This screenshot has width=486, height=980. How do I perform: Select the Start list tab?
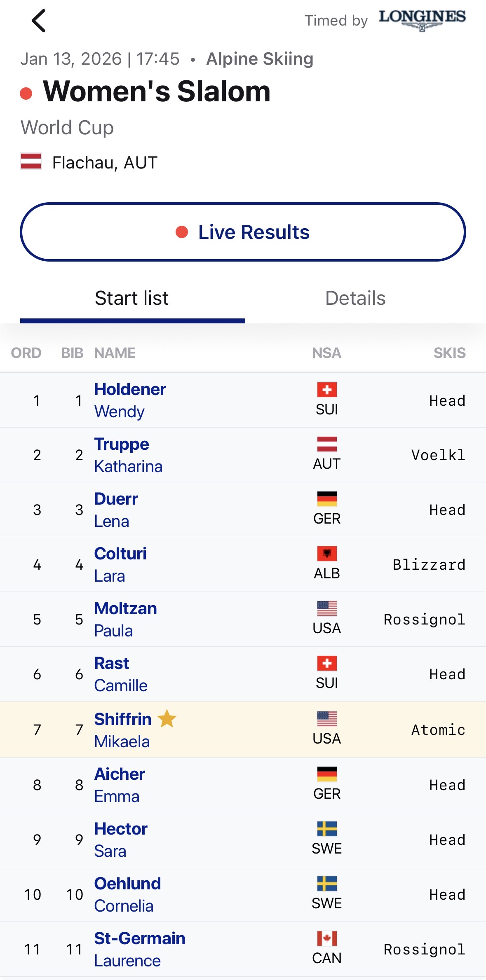click(x=132, y=298)
